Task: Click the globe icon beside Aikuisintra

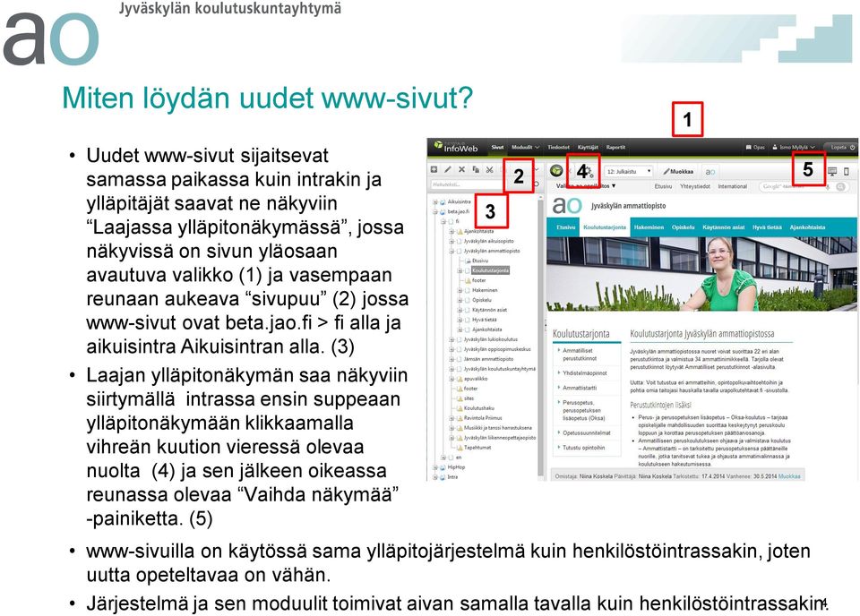Action: (443, 202)
